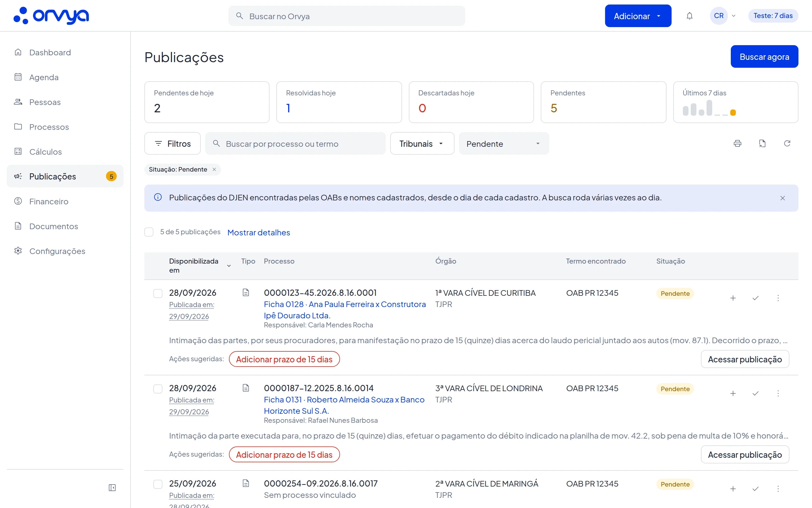The height and width of the screenshot is (508, 812).
Task: Open Ficha 0131 Roberto Almeida Souza link
Action: (x=344, y=405)
